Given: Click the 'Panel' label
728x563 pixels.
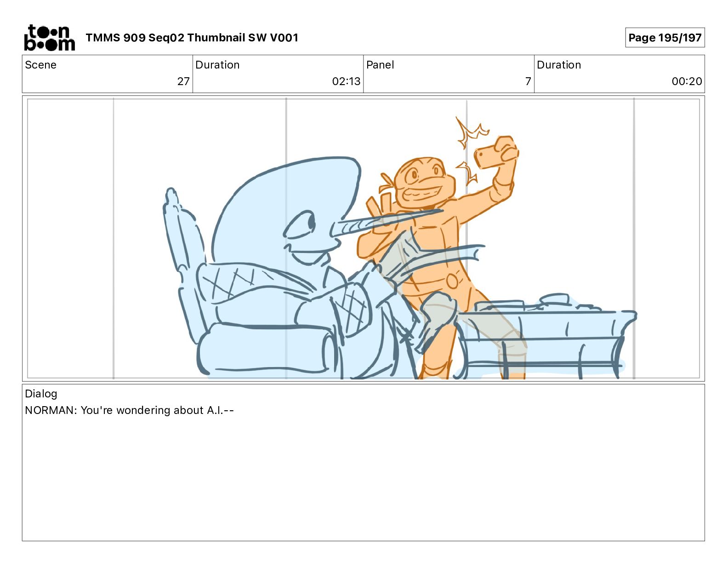Looking at the screenshot, I should click(x=380, y=65).
